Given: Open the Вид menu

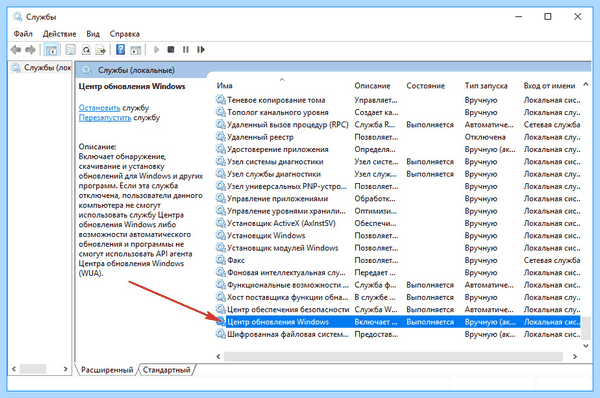Looking at the screenshot, I should pos(93,34).
